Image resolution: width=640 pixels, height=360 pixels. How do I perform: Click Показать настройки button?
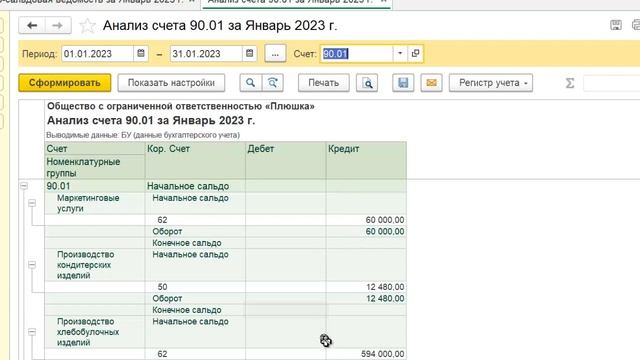[x=171, y=83]
